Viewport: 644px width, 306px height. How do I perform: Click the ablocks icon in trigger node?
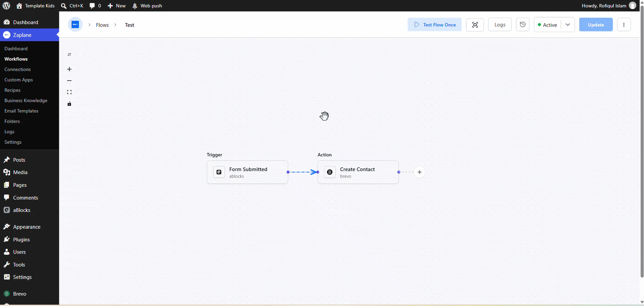[x=219, y=172]
